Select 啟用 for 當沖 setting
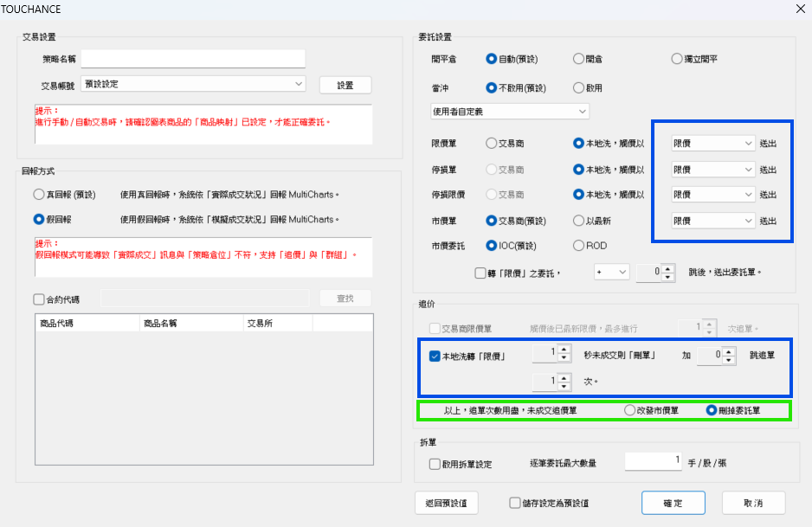The image size is (812, 527). click(x=578, y=87)
